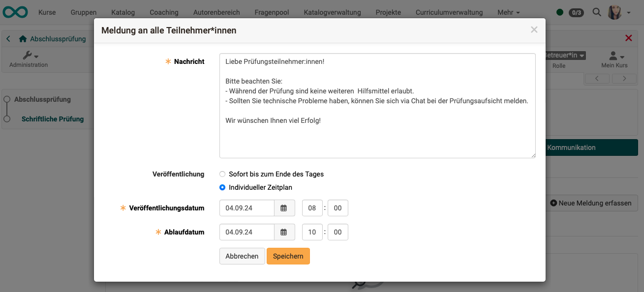
Task: Click the OpenOlat infinity logo
Action: (15, 12)
